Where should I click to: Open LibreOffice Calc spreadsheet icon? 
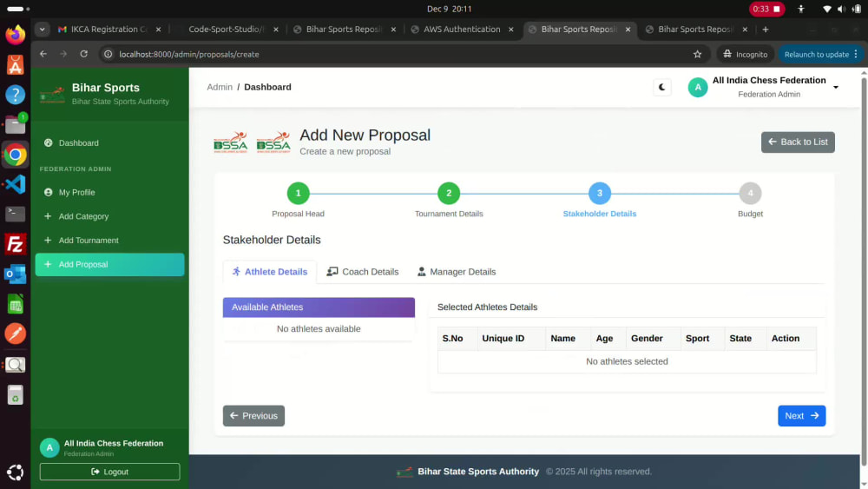point(16,304)
